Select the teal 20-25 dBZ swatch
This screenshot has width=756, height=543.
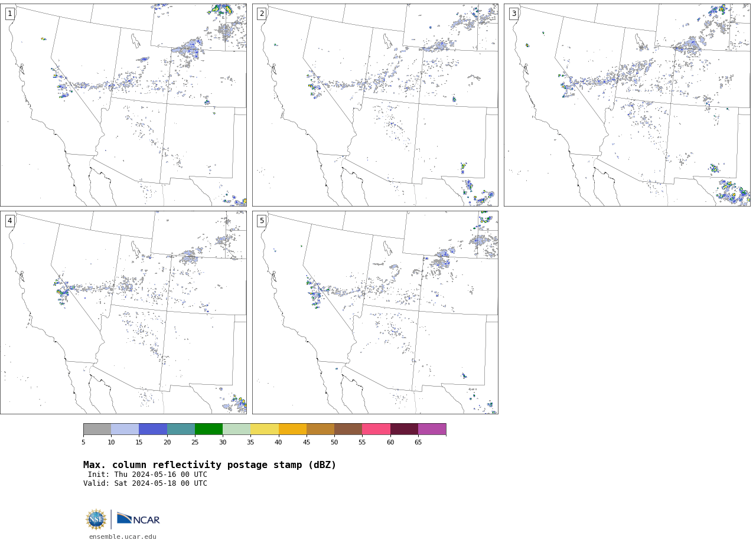181,429
